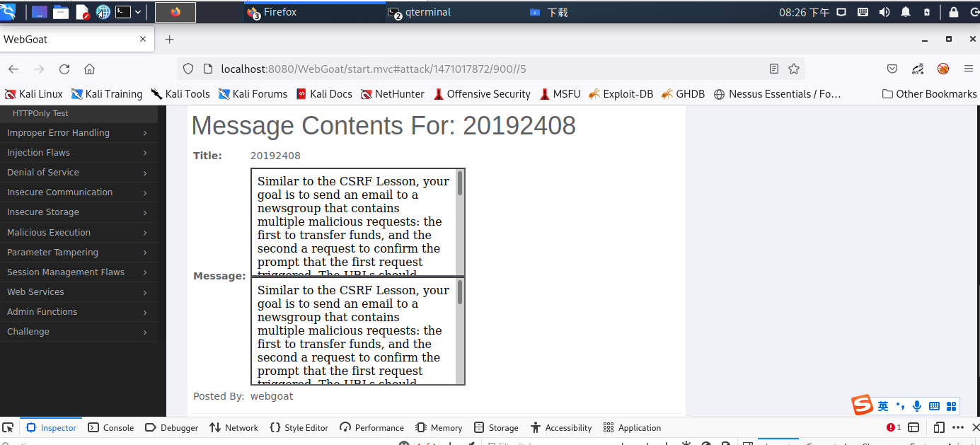This screenshot has height=445, width=980.
Task: Open the Other Bookmarks folder
Action: [x=929, y=94]
